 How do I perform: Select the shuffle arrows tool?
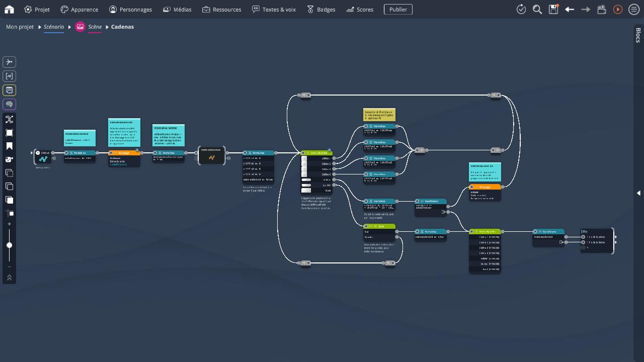[9, 119]
